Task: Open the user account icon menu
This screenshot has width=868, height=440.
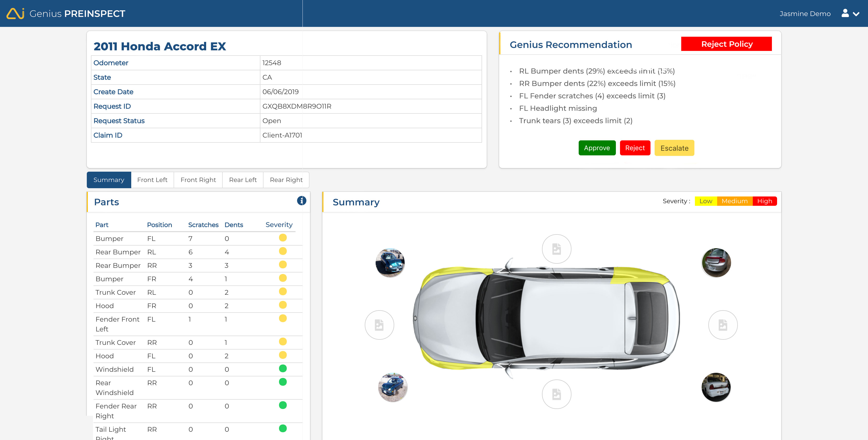Action: point(845,13)
